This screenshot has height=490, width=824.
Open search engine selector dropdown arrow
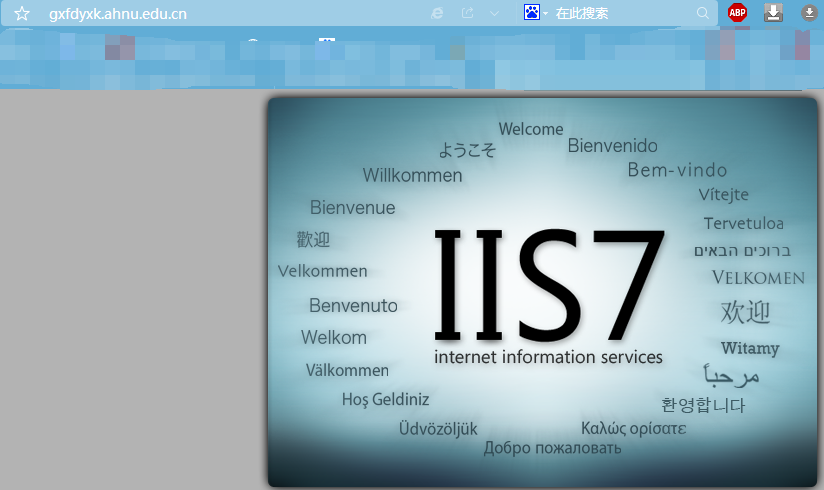[546, 14]
